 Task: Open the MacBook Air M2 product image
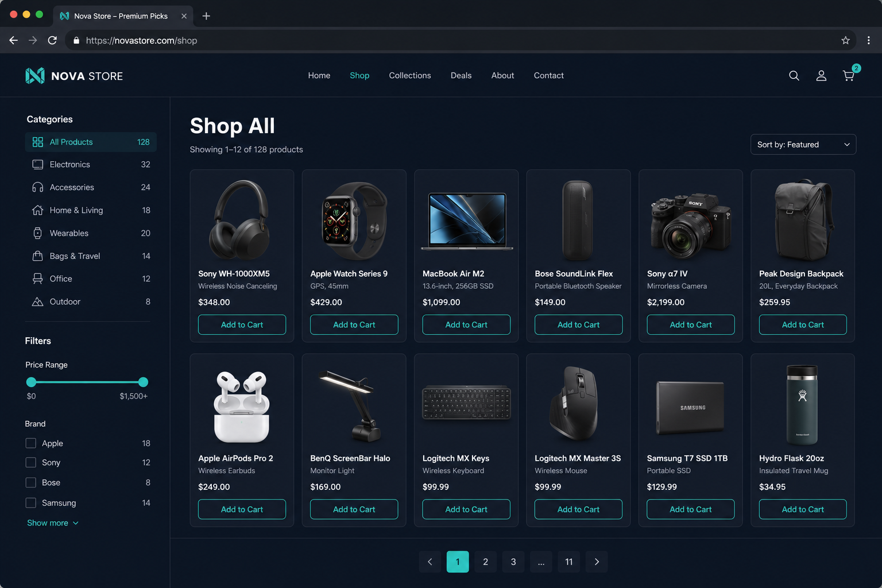point(466,221)
